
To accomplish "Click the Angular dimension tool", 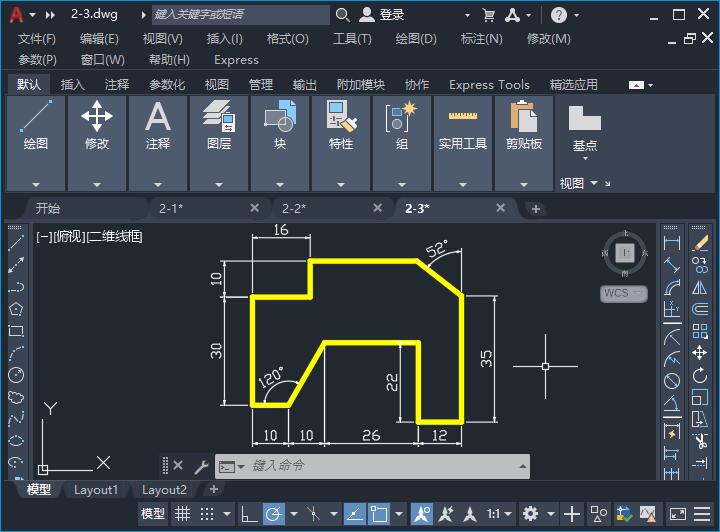I will click(x=672, y=403).
